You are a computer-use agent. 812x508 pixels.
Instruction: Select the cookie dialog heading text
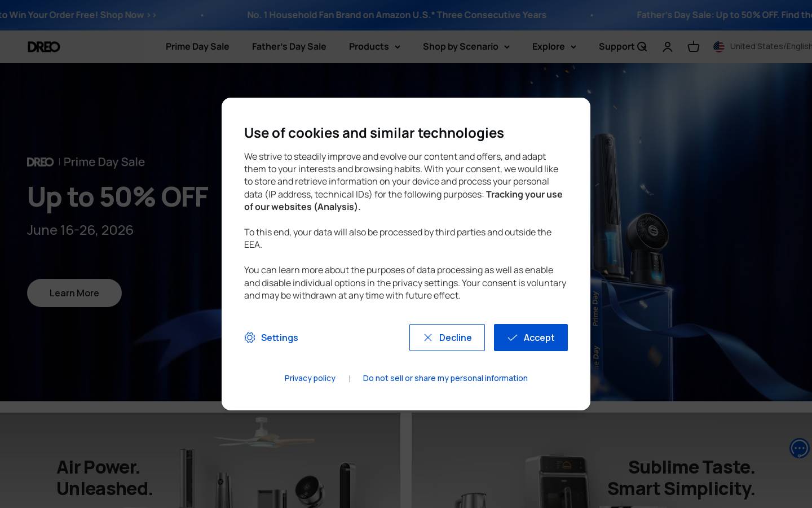pyautogui.click(x=374, y=133)
